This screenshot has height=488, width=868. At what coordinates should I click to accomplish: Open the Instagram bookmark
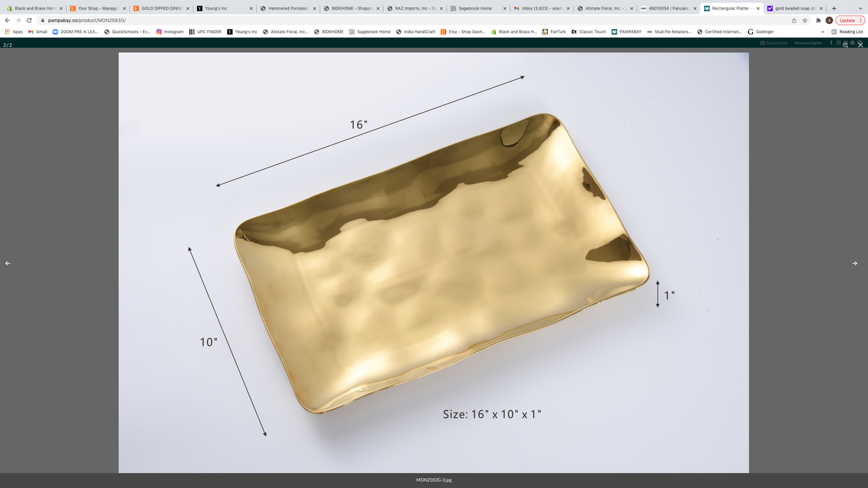coord(169,32)
